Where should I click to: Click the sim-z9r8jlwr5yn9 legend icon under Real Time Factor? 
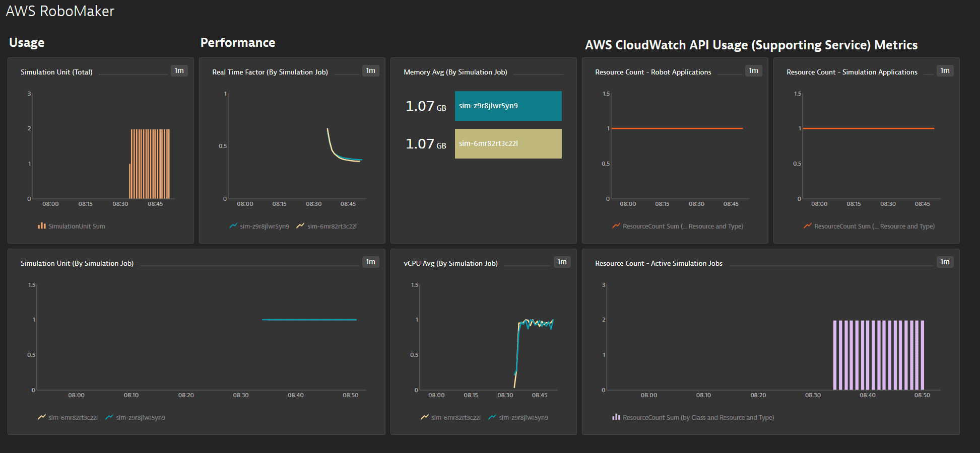[x=233, y=226]
